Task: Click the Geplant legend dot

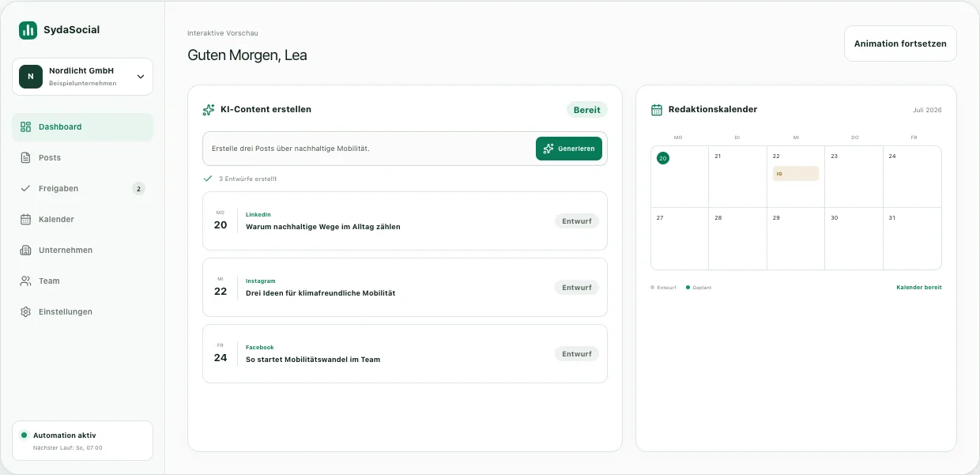Action: pos(688,287)
